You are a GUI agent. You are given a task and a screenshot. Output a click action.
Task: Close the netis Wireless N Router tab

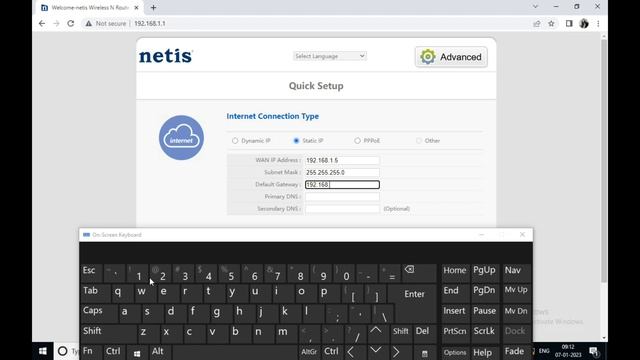(136, 8)
